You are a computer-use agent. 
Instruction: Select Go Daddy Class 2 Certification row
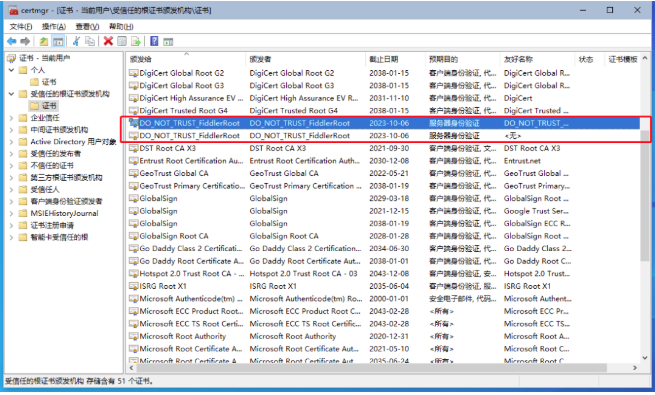click(x=383, y=248)
